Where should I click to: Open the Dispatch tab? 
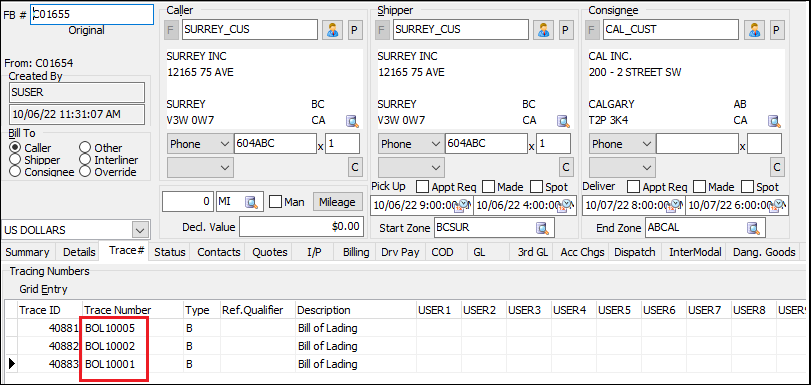pos(635,252)
